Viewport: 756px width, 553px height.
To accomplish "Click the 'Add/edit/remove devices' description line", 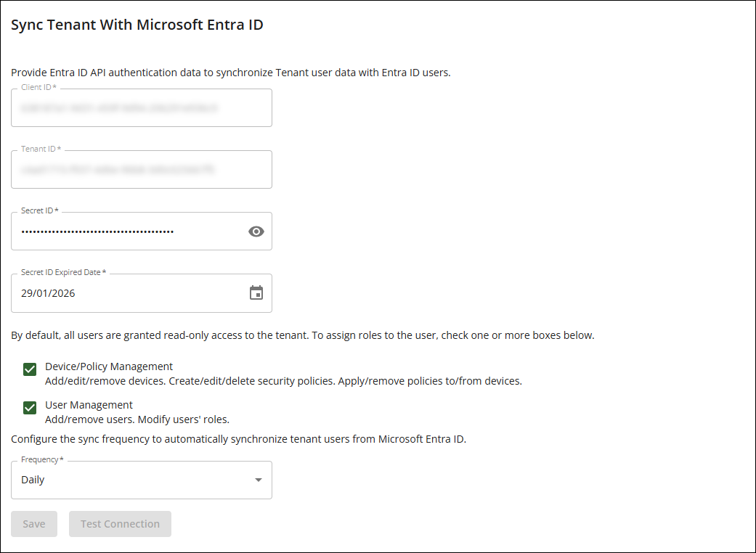I will [x=283, y=381].
